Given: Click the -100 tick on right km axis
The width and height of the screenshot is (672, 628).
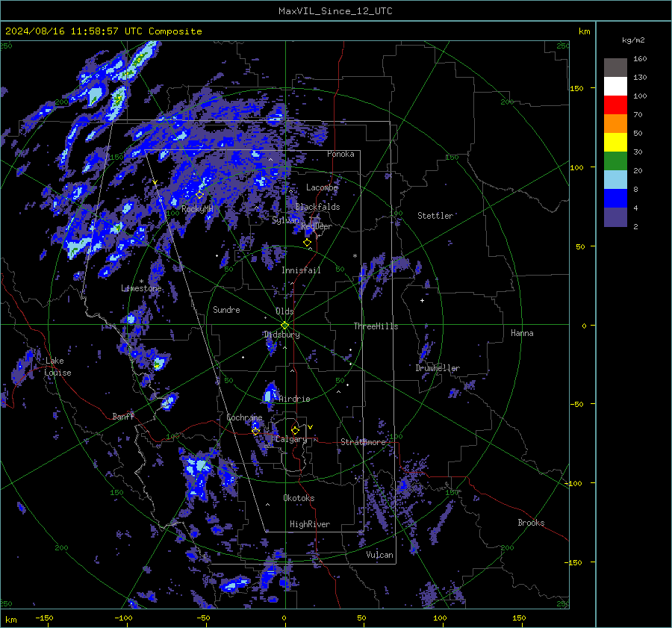Looking at the screenshot, I should tap(573, 483).
